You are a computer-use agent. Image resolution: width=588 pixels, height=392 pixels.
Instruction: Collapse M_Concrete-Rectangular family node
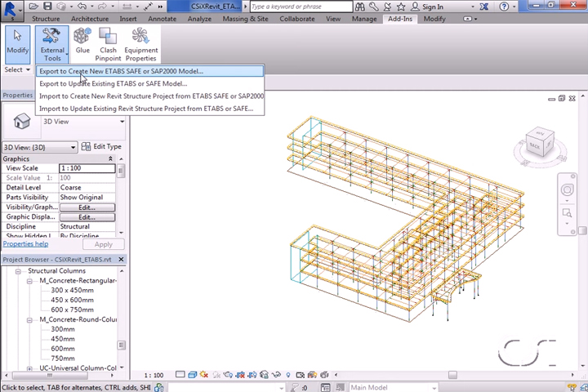click(x=29, y=281)
